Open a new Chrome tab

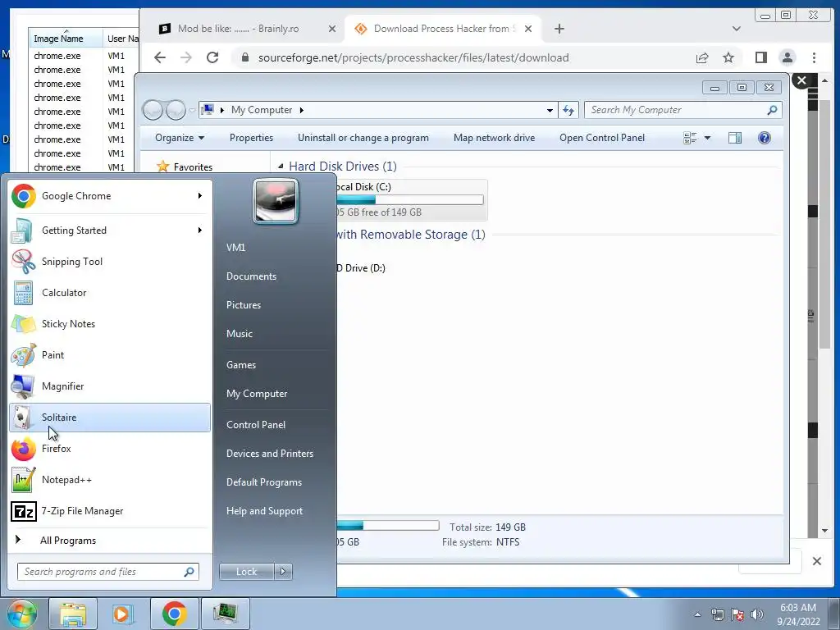coord(559,29)
